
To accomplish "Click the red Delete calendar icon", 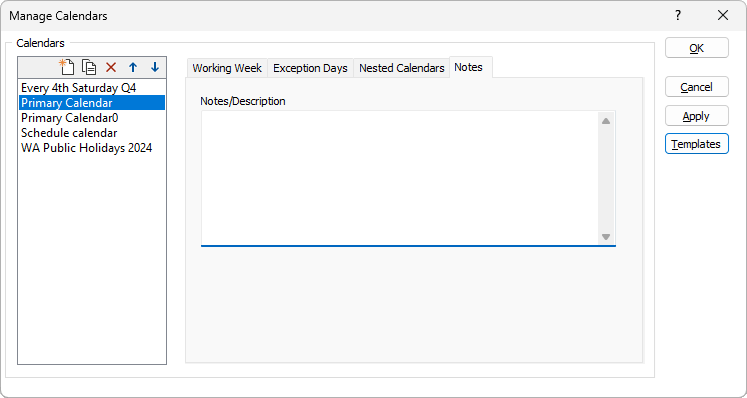I will pyautogui.click(x=111, y=67).
